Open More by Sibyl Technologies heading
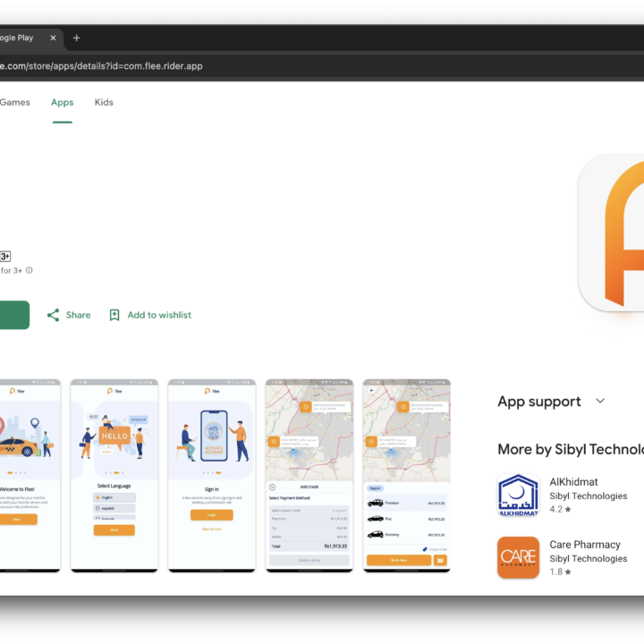This screenshot has width=644, height=644. [571, 449]
